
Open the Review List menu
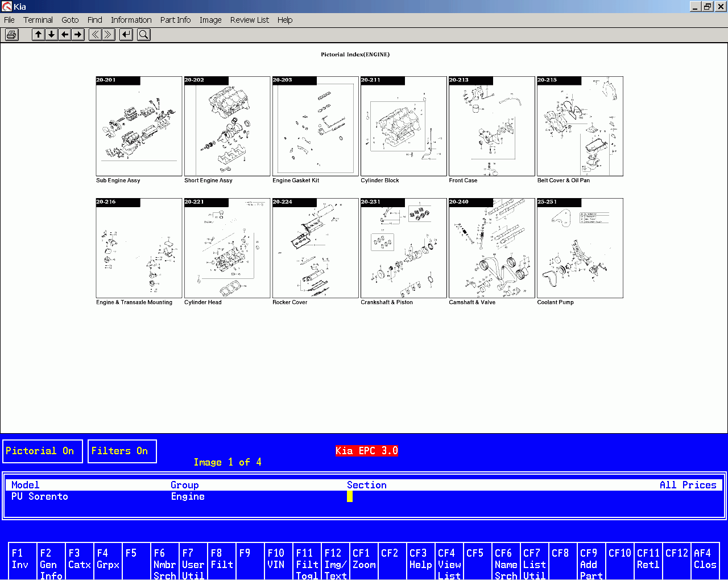click(x=250, y=20)
